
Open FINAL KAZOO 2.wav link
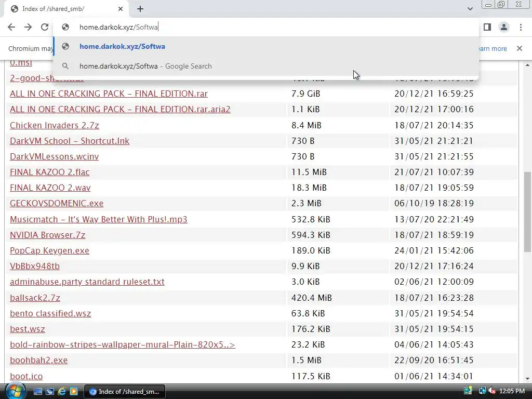[50, 188]
